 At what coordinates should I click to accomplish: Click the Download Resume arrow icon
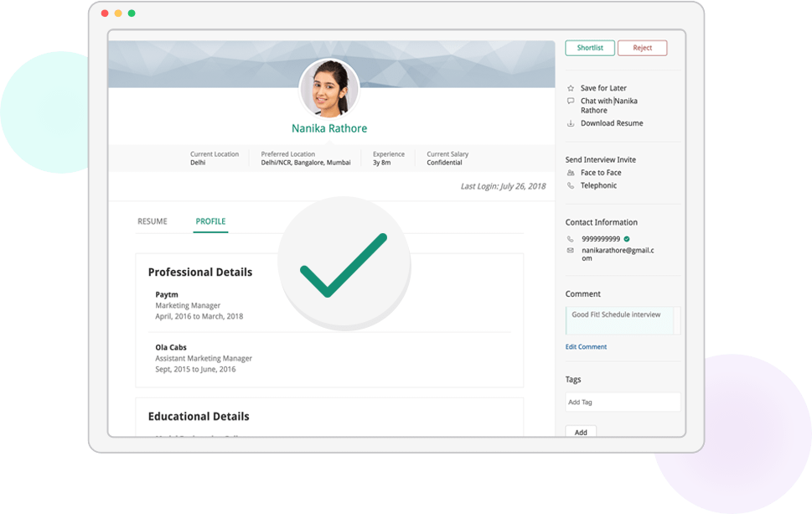click(571, 123)
